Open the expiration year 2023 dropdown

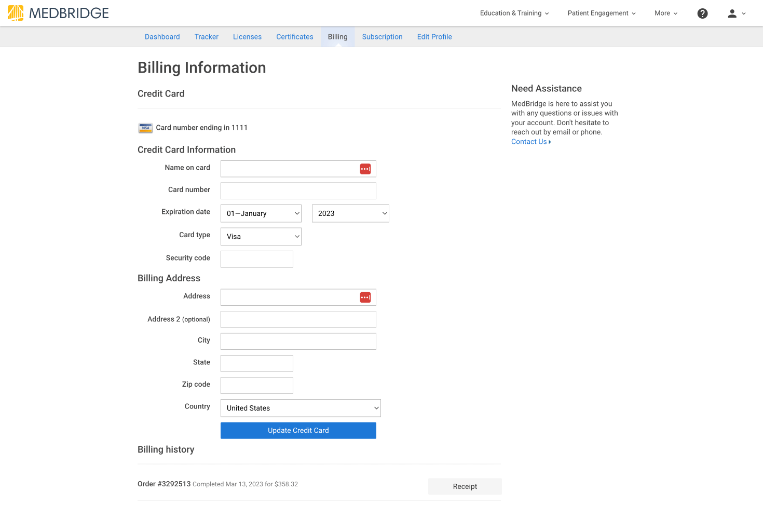tap(350, 213)
